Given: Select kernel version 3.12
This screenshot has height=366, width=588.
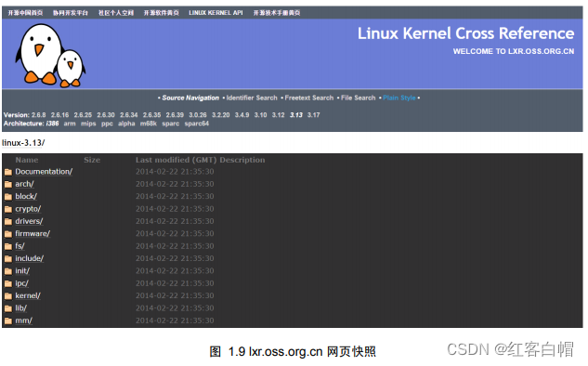Looking at the screenshot, I should pyautogui.click(x=279, y=115).
